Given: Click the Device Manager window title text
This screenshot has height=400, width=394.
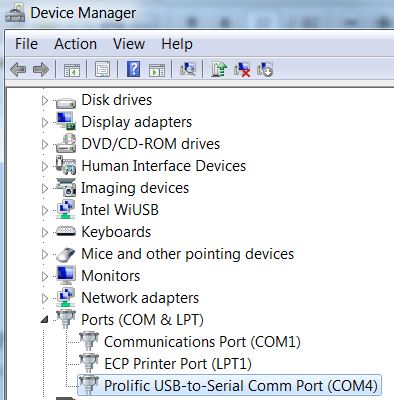Looking at the screenshot, I should (x=83, y=13).
